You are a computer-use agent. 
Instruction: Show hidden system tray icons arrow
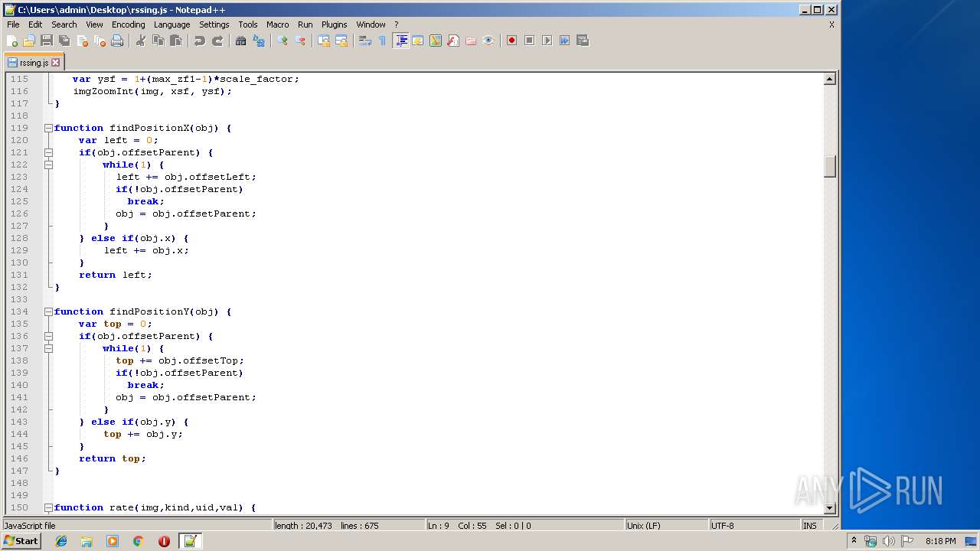click(x=854, y=541)
